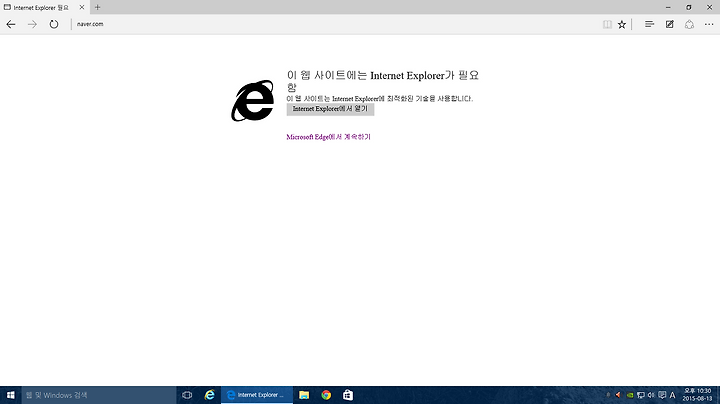Open network status tray icon
The width and height of the screenshot is (720, 404).
(x=641, y=395)
